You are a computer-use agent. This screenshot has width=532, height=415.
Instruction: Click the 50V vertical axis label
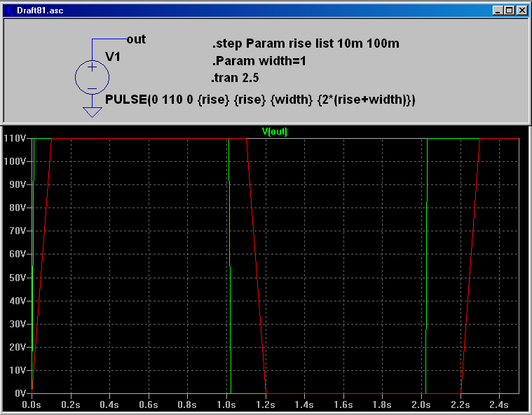18,278
